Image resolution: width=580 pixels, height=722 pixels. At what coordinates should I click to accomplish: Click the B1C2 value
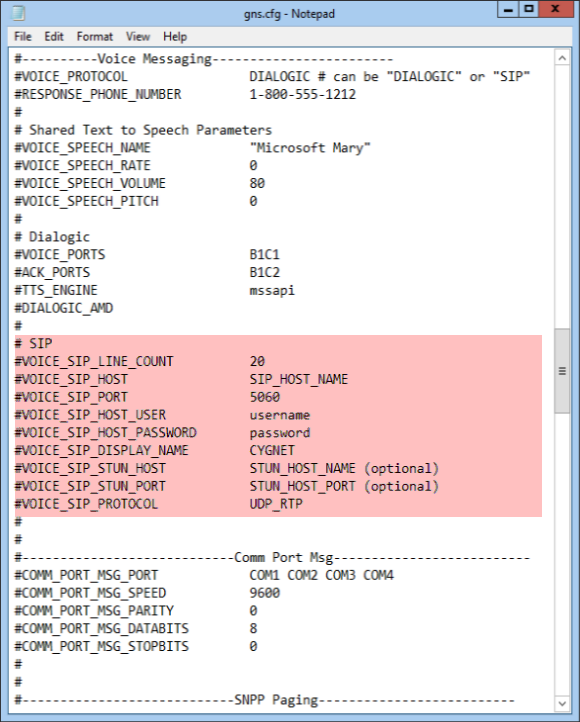pyautogui.click(x=264, y=273)
